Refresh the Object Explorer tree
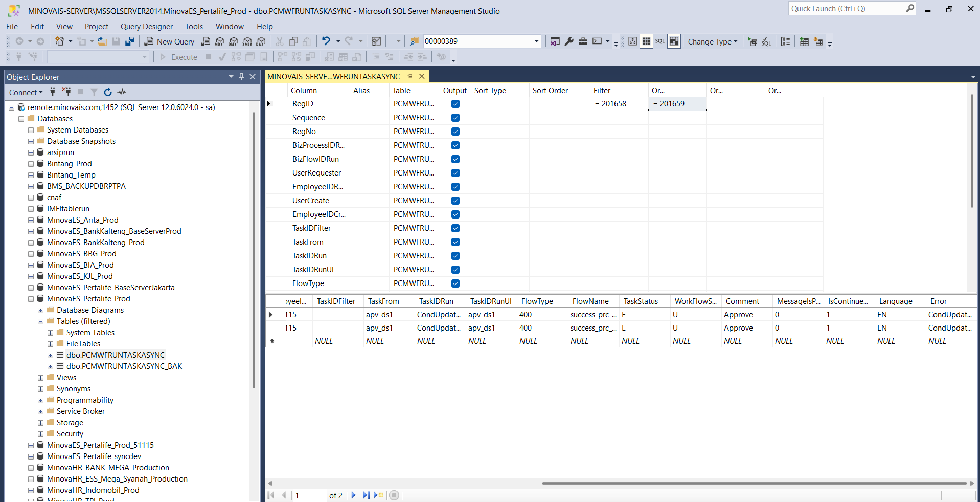 click(x=108, y=92)
